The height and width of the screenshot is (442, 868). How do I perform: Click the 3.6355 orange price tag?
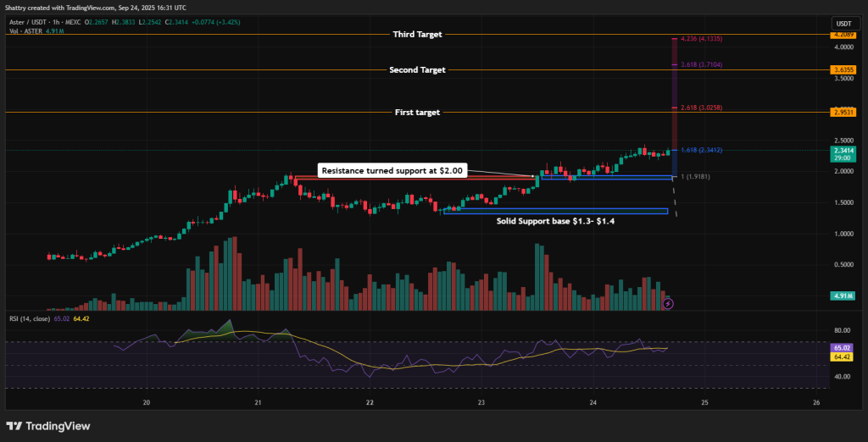pos(844,69)
